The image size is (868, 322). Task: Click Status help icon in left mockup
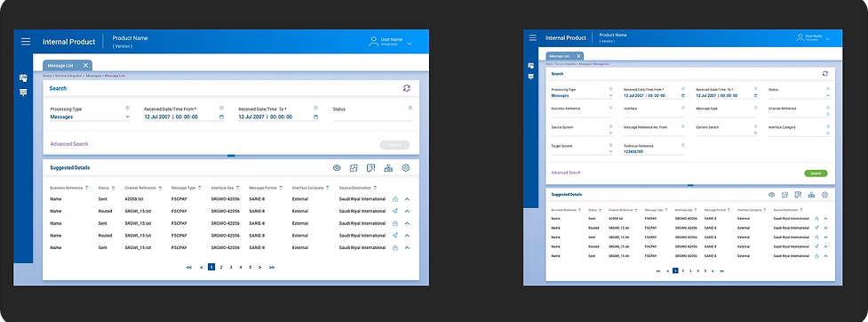[x=410, y=108]
